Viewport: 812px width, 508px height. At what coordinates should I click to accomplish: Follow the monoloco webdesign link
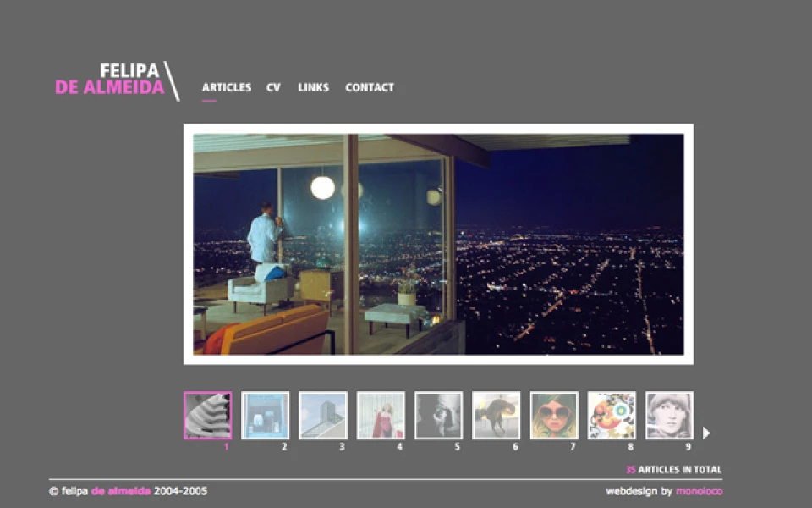tap(700, 491)
